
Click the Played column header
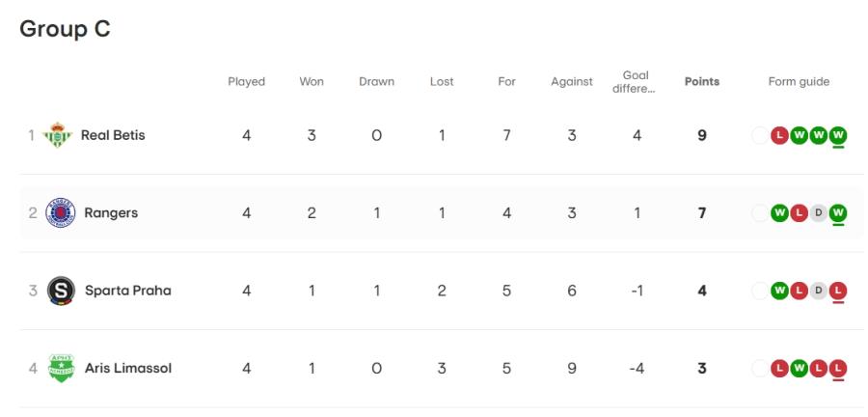pyautogui.click(x=246, y=82)
